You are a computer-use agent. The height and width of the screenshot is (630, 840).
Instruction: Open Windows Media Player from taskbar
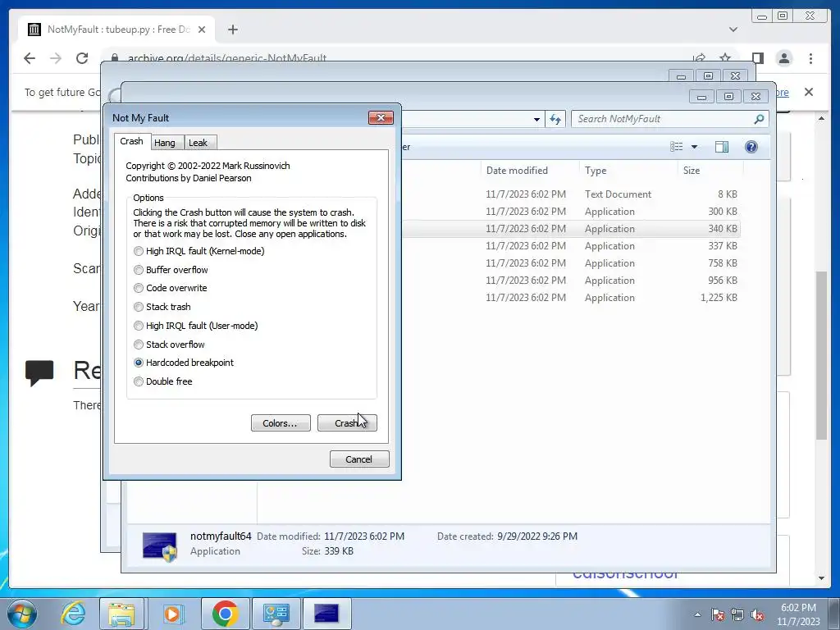[172, 614]
